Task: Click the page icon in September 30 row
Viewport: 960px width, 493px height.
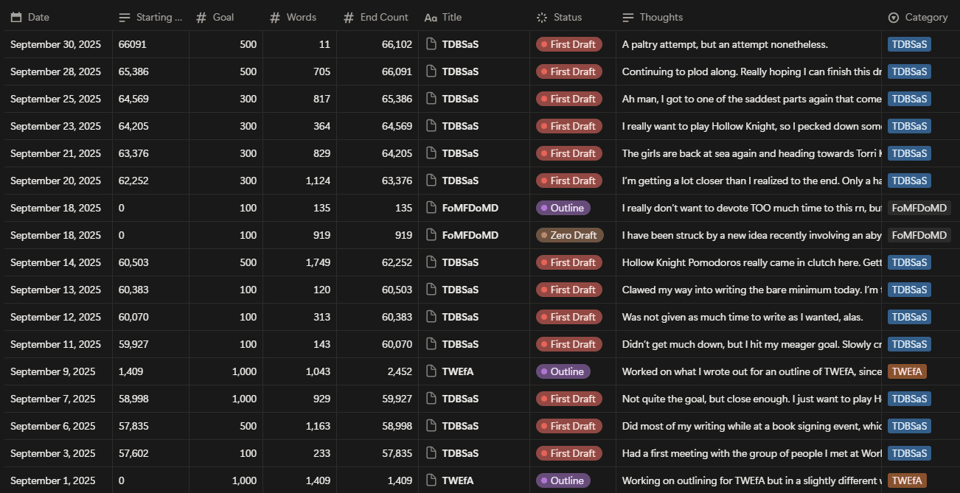Action: (432, 44)
